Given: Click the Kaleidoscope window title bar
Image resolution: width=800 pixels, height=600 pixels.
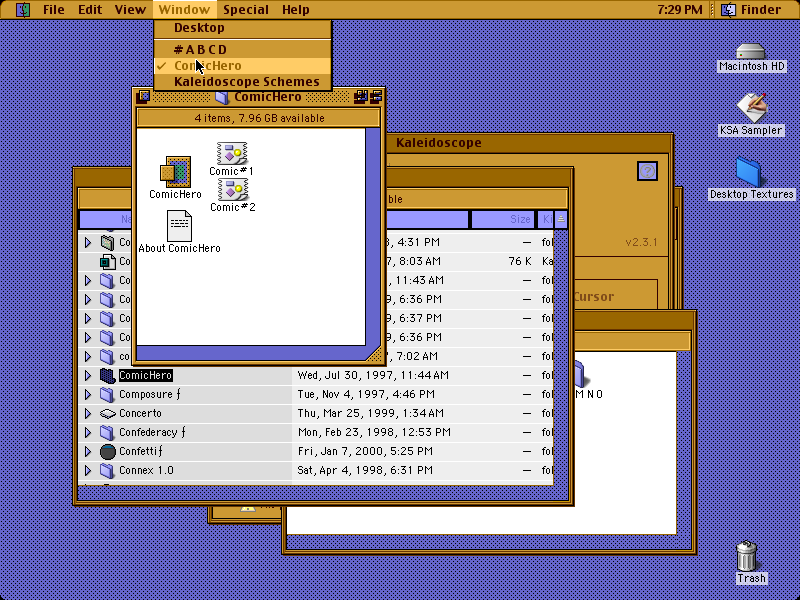Looking at the screenshot, I should tap(528, 143).
